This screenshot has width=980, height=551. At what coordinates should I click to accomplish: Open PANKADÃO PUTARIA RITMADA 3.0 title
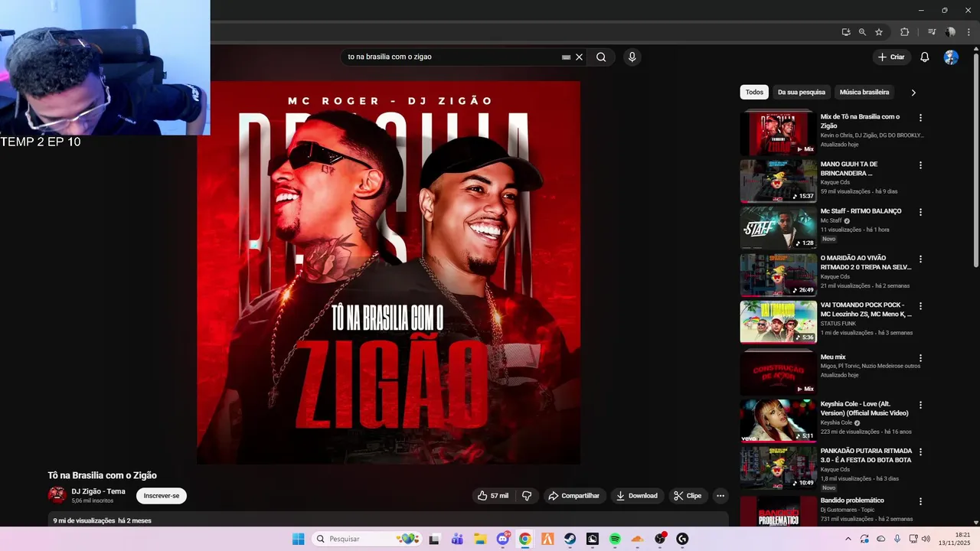click(x=866, y=455)
